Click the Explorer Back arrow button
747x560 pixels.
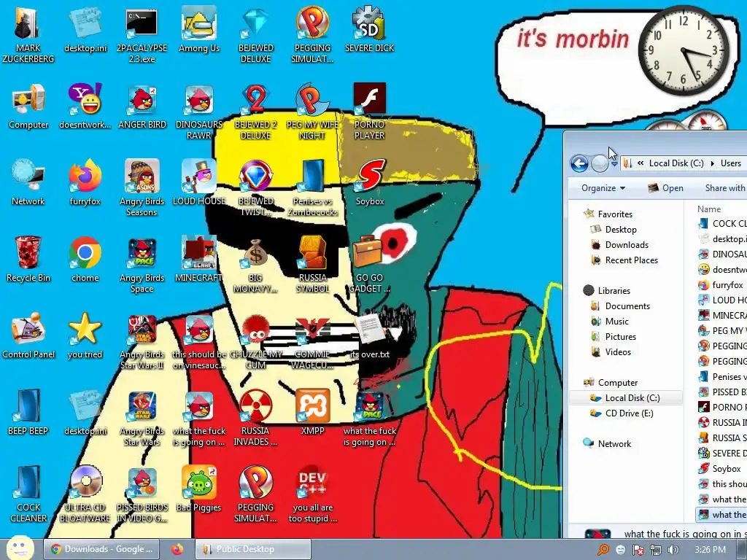(x=579, y=164)
